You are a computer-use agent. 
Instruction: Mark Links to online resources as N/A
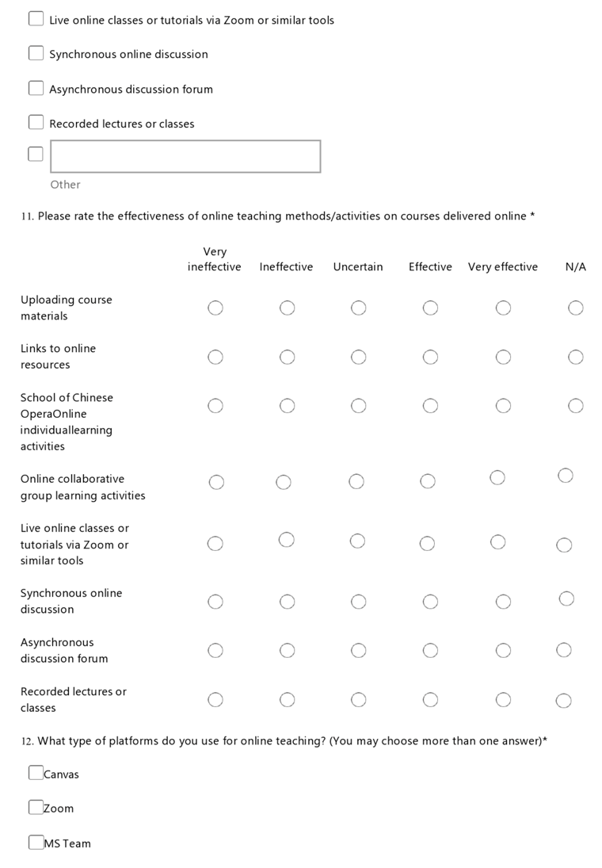click(576, 357)
